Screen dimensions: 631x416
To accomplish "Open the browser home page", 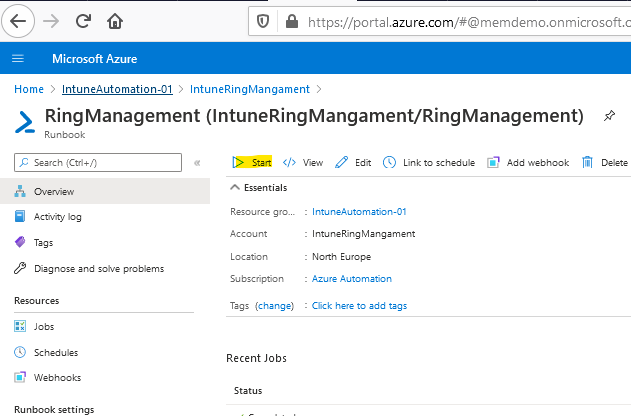I will pos(115,21).
